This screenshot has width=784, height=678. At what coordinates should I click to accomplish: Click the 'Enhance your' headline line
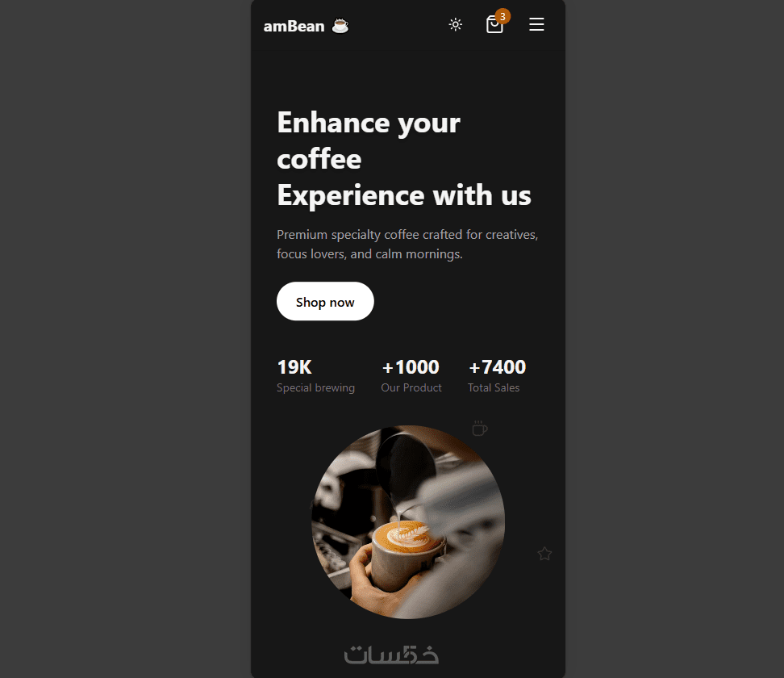369,123
